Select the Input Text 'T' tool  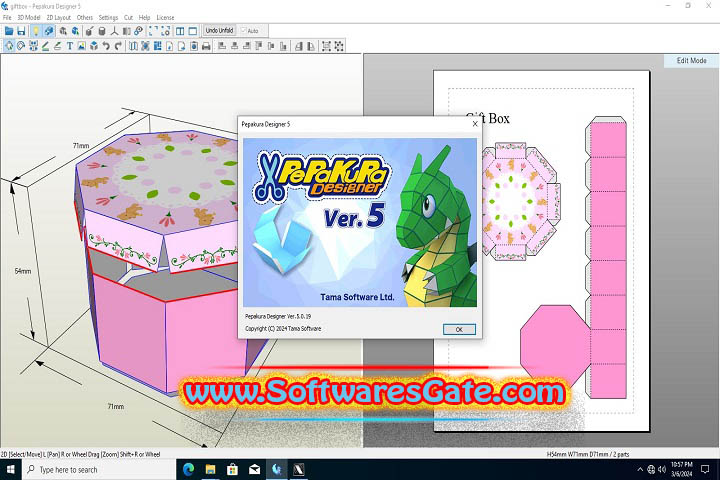(x=70, y=46)
